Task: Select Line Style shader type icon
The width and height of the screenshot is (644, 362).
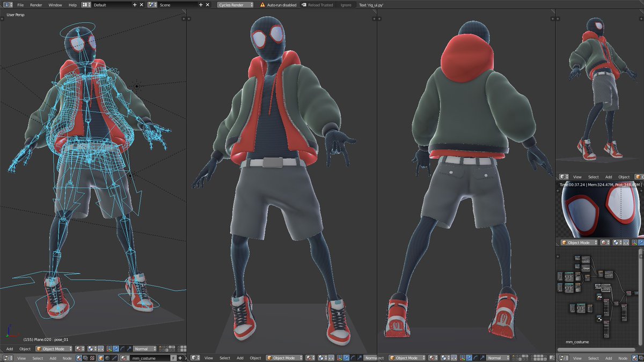Action: point(114,358)
